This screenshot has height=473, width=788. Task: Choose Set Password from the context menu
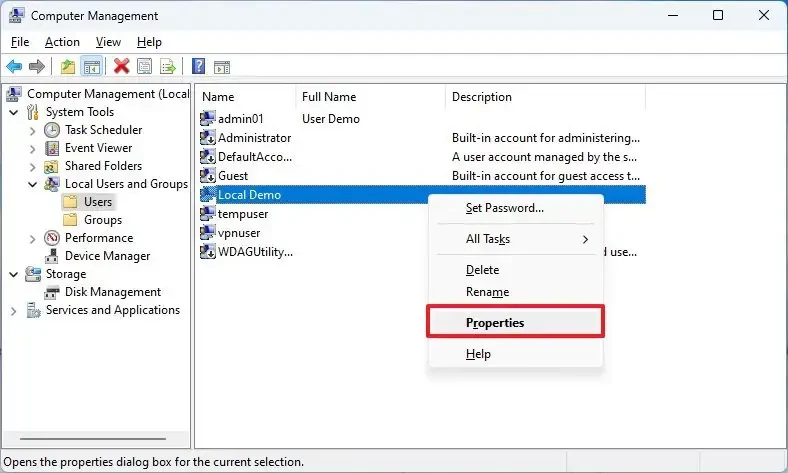516,208
